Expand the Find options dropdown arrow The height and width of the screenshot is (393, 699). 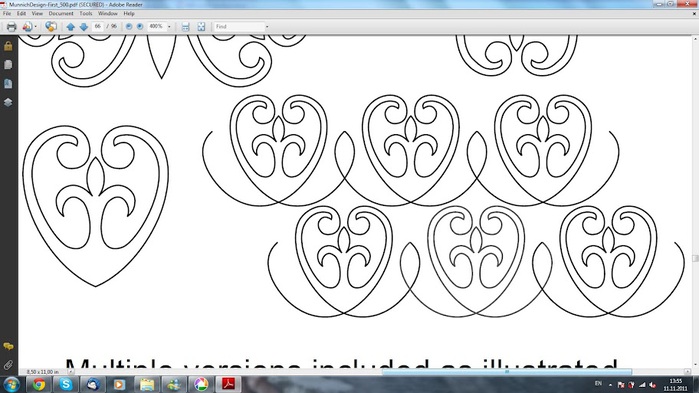[267, 27]
